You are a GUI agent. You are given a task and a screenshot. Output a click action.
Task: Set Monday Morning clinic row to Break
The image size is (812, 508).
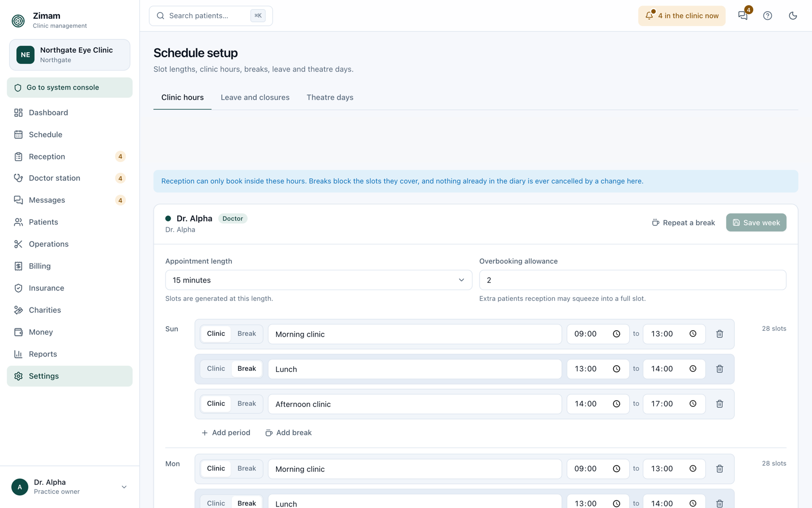247,468
